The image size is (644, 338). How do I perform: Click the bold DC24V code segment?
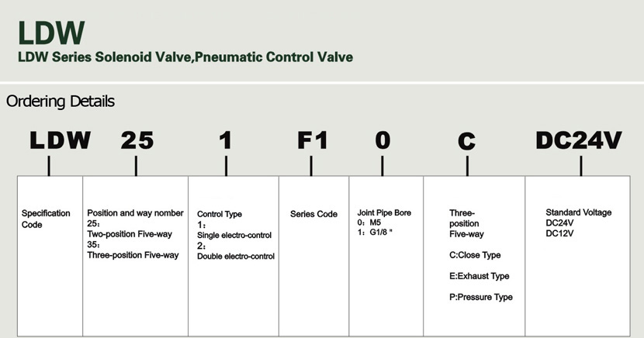coord(579,140)
